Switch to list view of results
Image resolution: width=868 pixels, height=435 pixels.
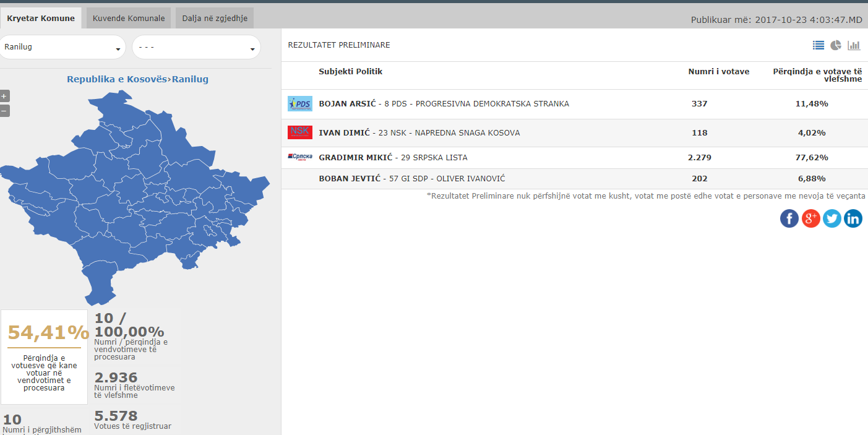click(819, 45)
